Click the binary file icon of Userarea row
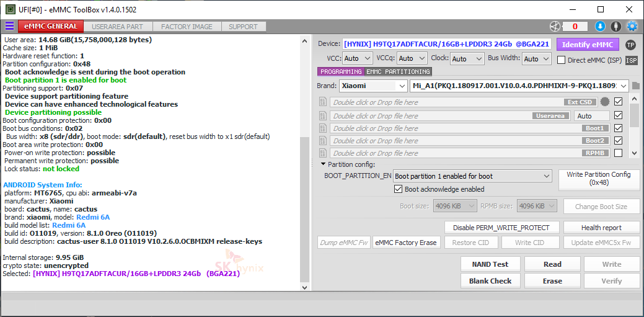Screen dimensions: 644x317 point(323,116)
